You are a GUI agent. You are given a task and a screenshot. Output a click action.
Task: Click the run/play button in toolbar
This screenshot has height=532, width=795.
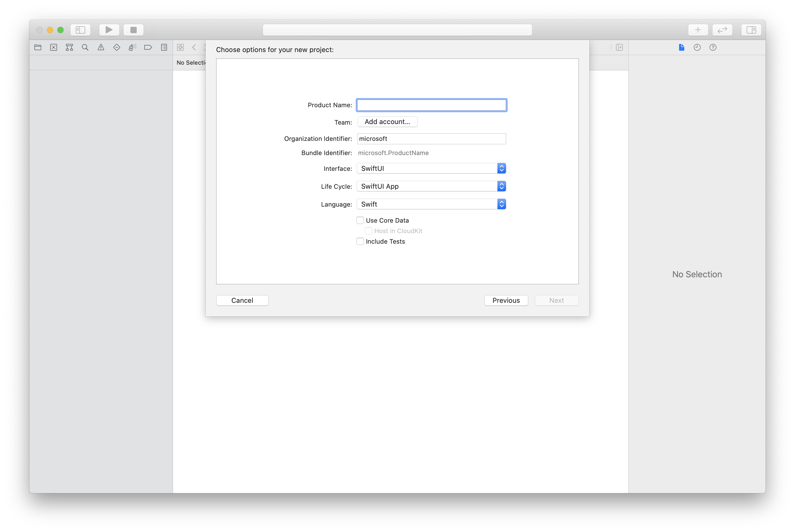(109, 30)
